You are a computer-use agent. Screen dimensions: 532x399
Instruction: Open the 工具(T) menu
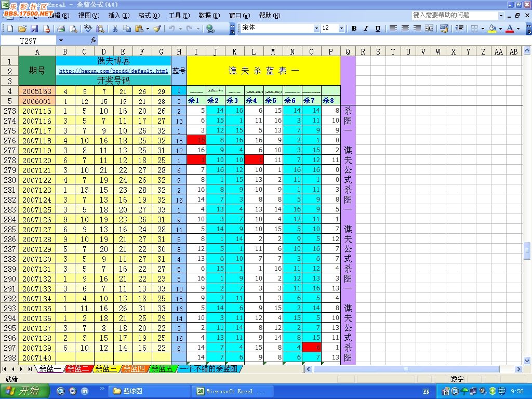point(179,15)
